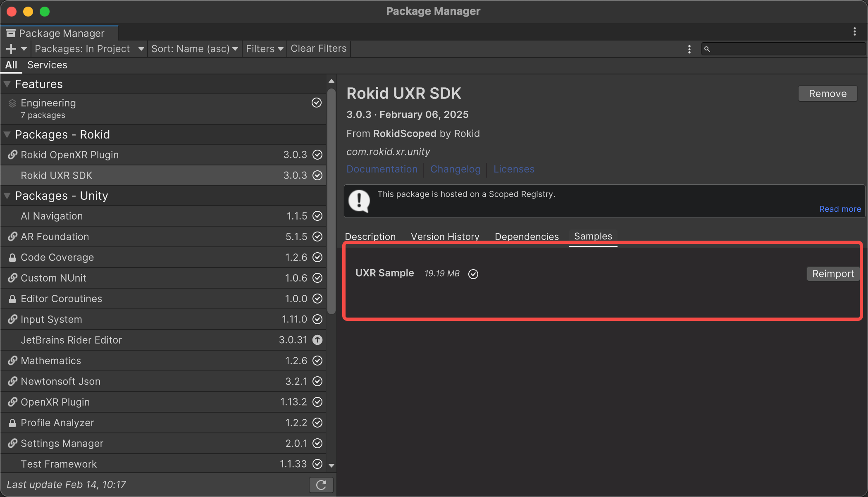Switch to the Version History tab
This screenshot has height=497, width=868.
[x=445, y=237]
